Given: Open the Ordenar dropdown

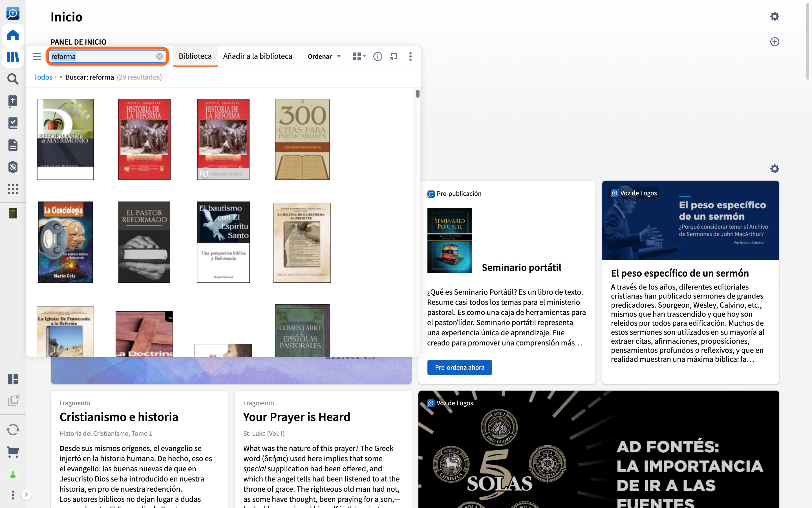Looking at the screenshot, I should click(324, 56).
